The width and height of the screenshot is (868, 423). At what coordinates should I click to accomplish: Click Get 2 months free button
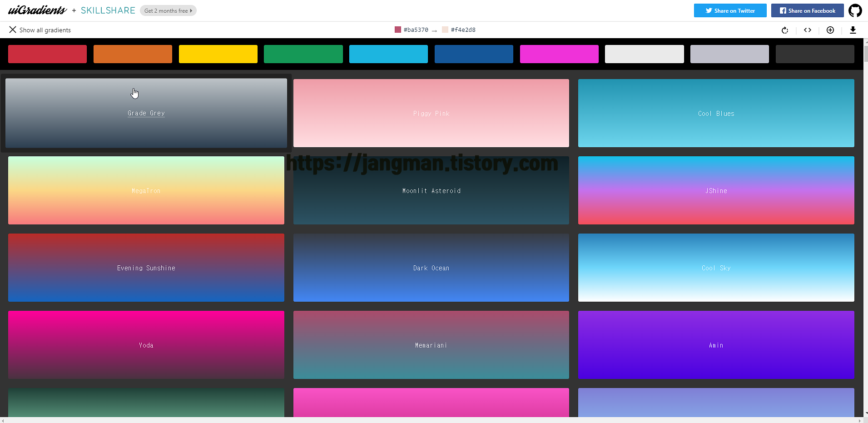pos(168,10)
